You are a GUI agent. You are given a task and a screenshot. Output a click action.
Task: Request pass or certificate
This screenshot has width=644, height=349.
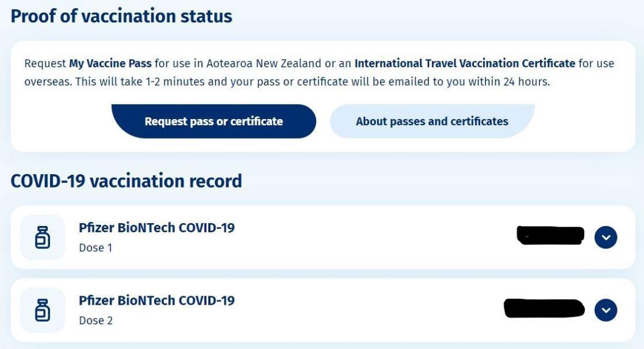[213, 121]
